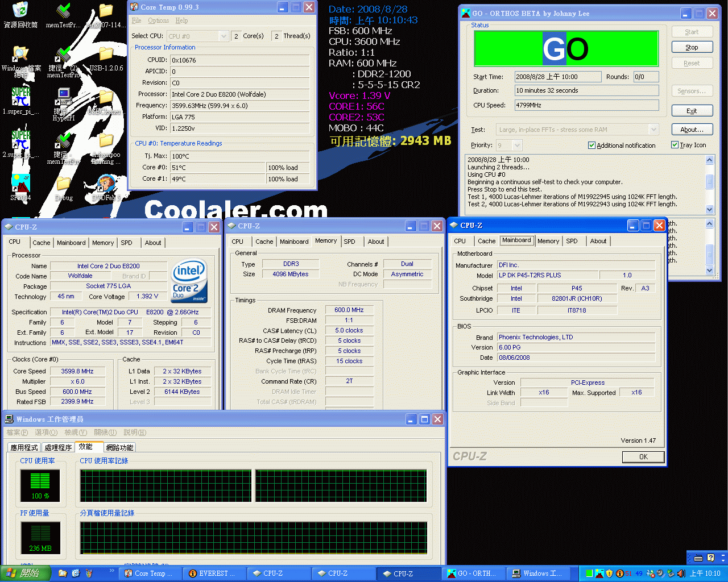Open the 檔案(F) menu in Task Manager

coord(17,433)
